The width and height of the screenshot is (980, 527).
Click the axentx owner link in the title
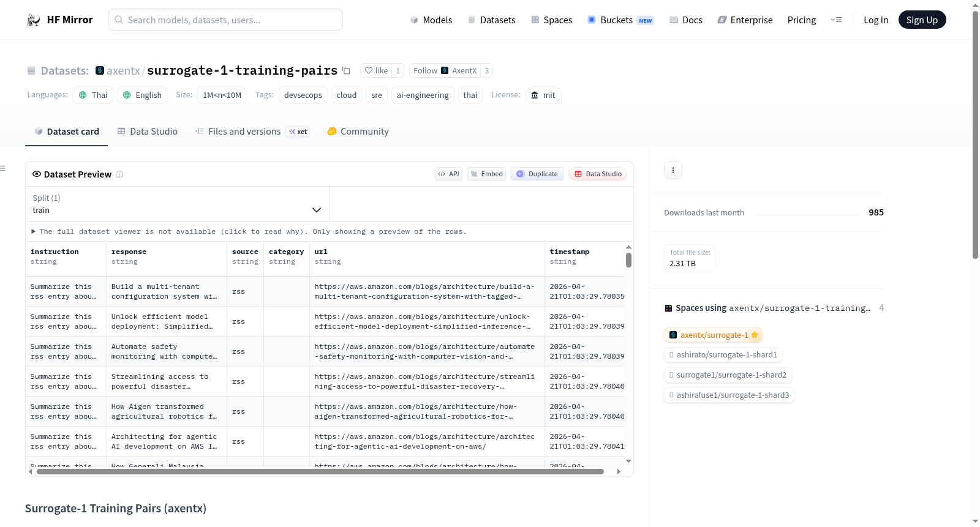click(123, 70)
